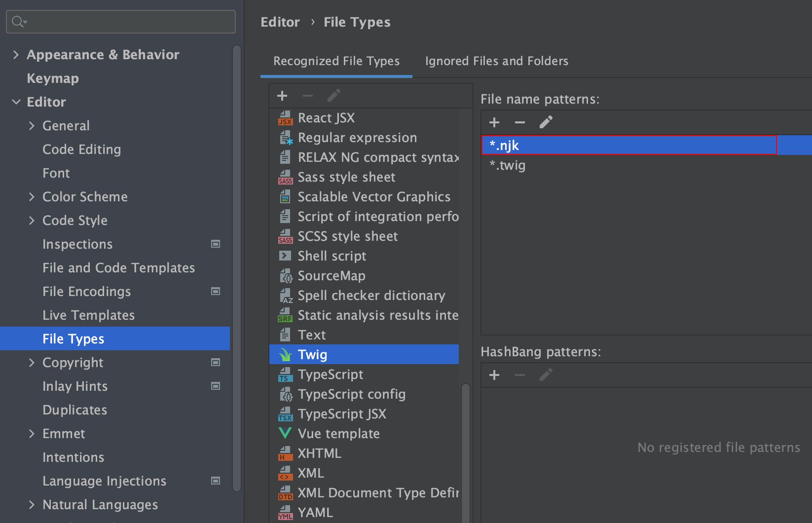Click the SCSS style sheet icon
Viewport: 812px width, 523px height.
(x=285, y=236)
